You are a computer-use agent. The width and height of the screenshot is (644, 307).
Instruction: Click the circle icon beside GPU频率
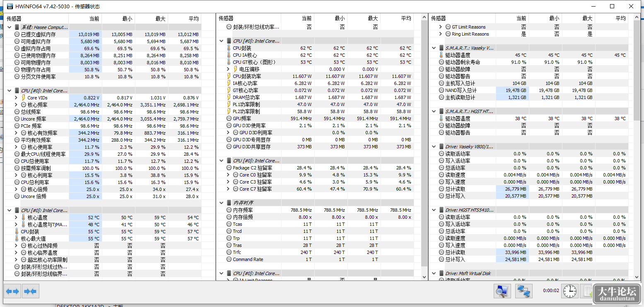(229, 118)
